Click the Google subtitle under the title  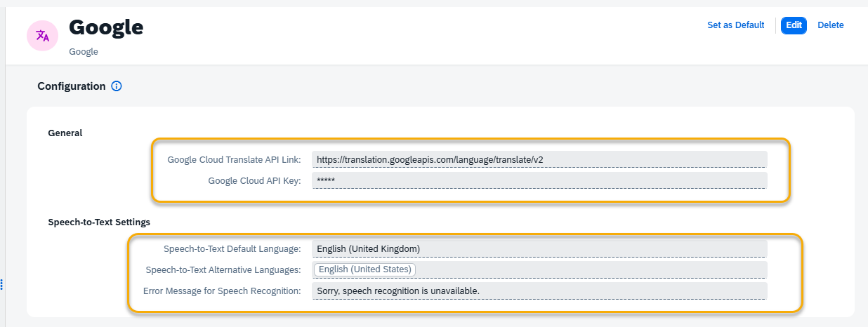click(x=84, y=52)
